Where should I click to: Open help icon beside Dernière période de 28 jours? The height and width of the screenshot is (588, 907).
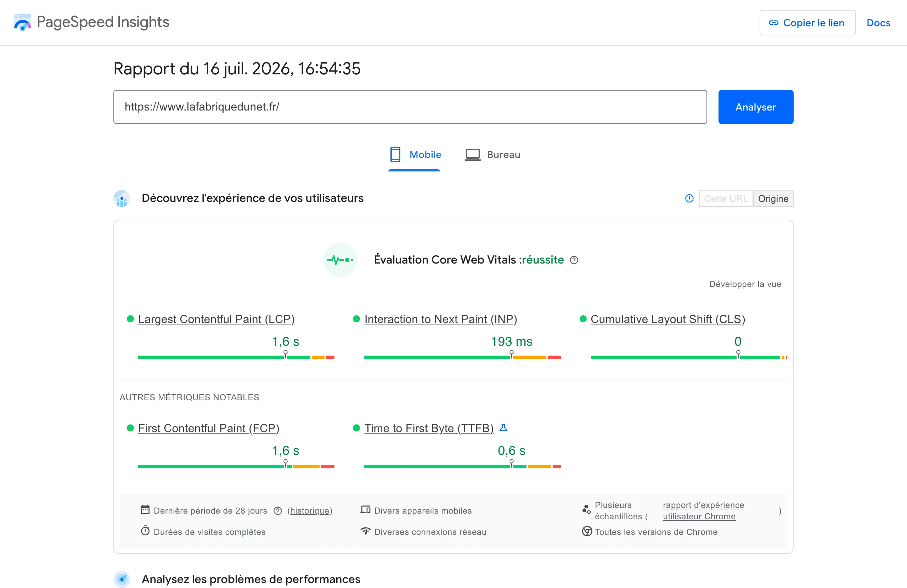(x=278, y=511)
